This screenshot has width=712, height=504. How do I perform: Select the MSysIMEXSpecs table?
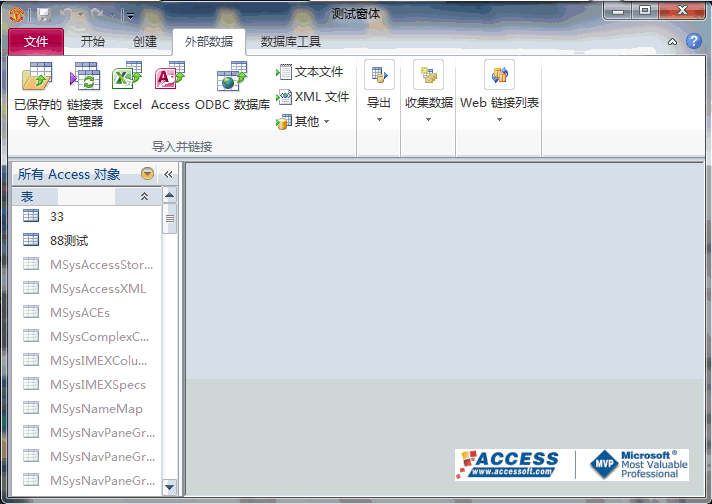(x=87, y=385)
